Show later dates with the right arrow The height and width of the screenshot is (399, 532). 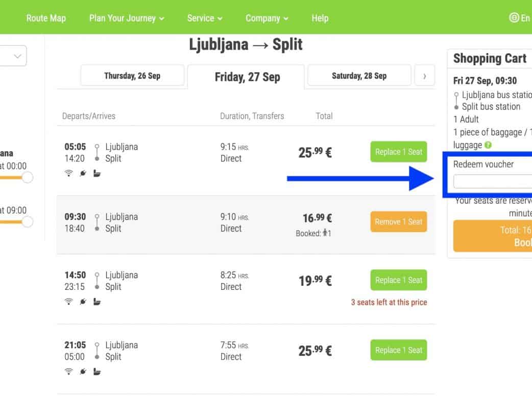pyautogui.click(x=424, y=76)
